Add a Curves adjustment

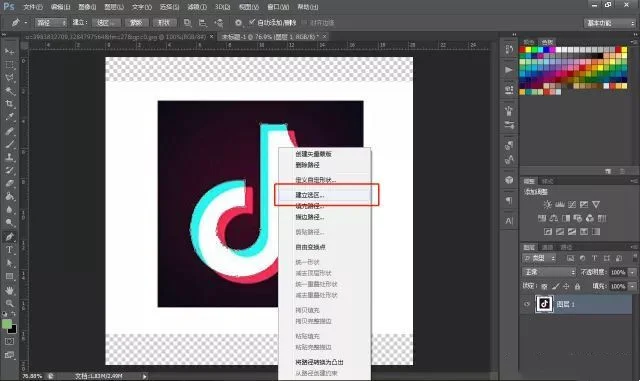point(572,204)
